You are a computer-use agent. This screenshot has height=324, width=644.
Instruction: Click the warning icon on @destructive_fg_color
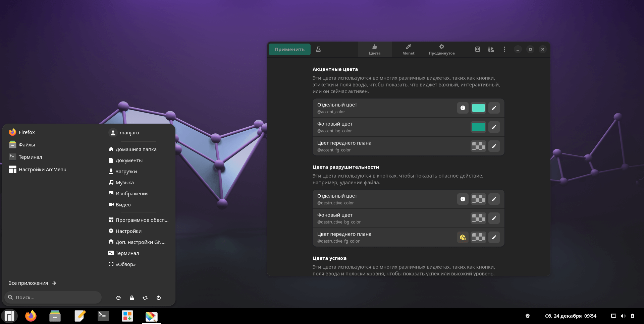(463, 237)
